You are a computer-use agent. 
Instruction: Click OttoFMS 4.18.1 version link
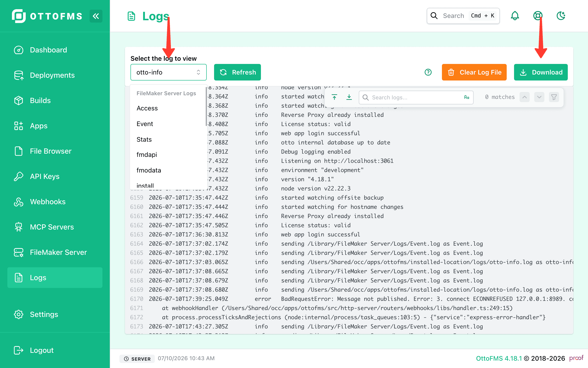(x=499, y=359)
